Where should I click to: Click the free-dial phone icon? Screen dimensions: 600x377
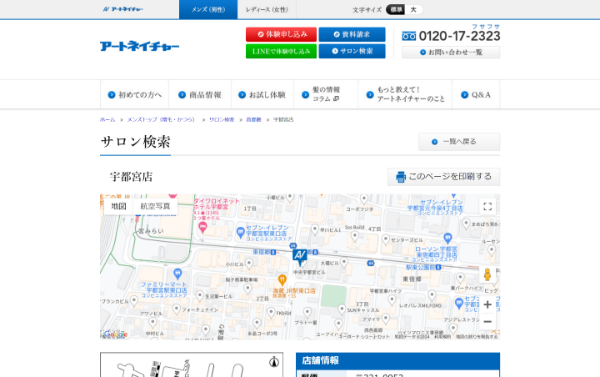click(409, 36)
